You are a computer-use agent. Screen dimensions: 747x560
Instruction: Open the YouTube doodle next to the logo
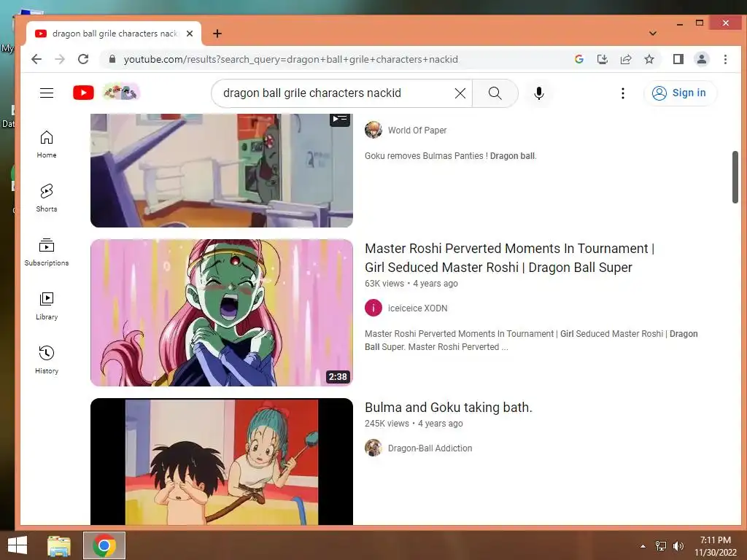click(121, 92)
